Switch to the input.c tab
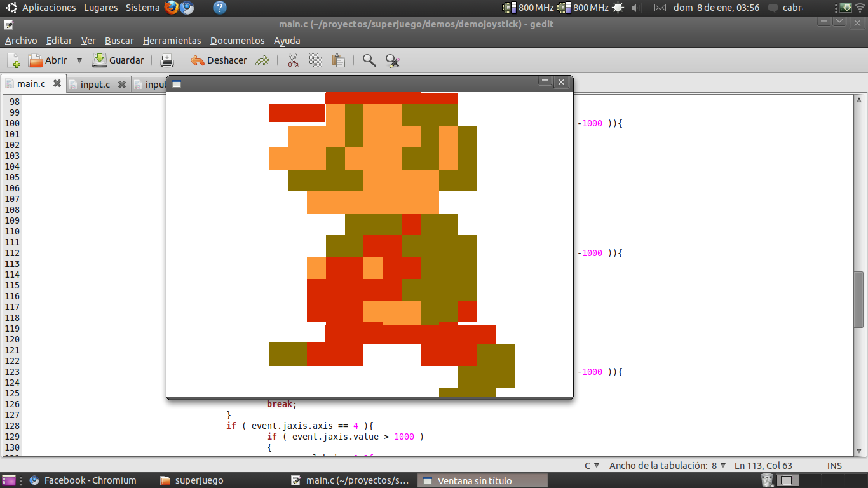The image size is (868, 488). tap(95, 85)
